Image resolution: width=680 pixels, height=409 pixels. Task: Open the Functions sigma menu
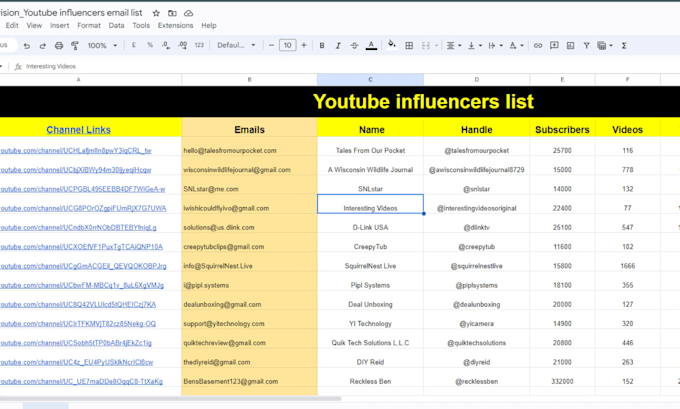624,46
